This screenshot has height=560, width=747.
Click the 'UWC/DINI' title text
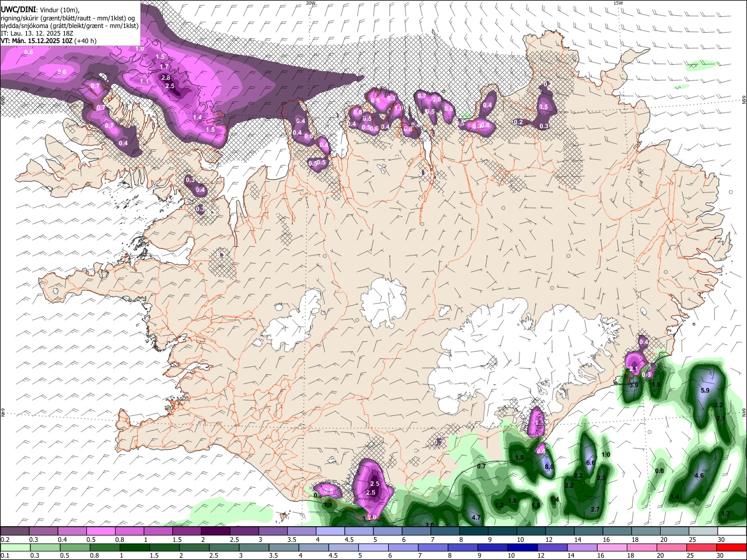[18, 9]
